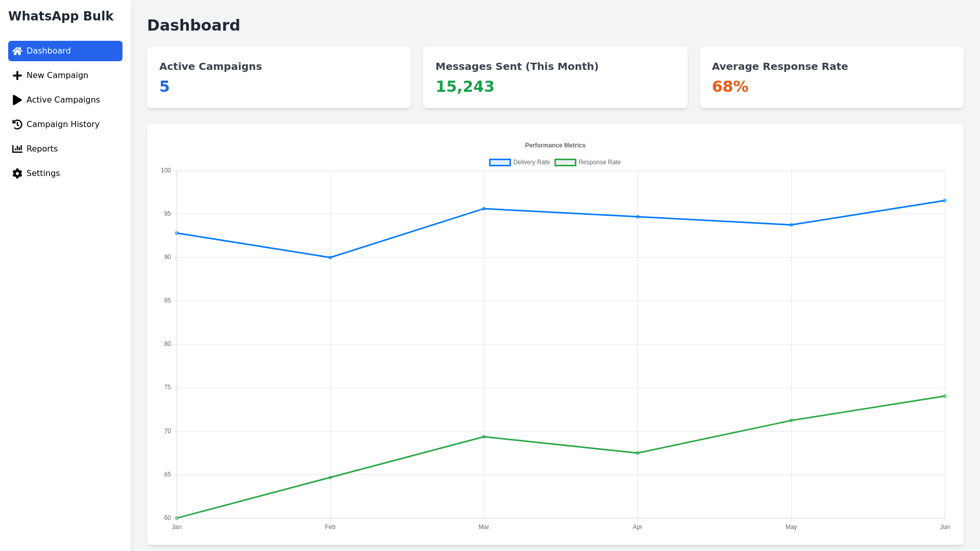Click the Reports bar chart icon

17,149
